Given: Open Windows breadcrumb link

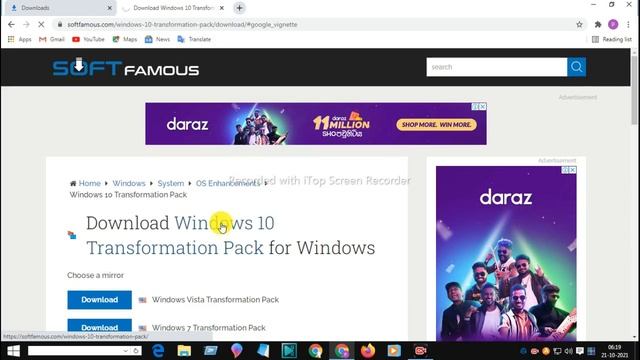Looking at the screenshot, I should pos(129,183).
